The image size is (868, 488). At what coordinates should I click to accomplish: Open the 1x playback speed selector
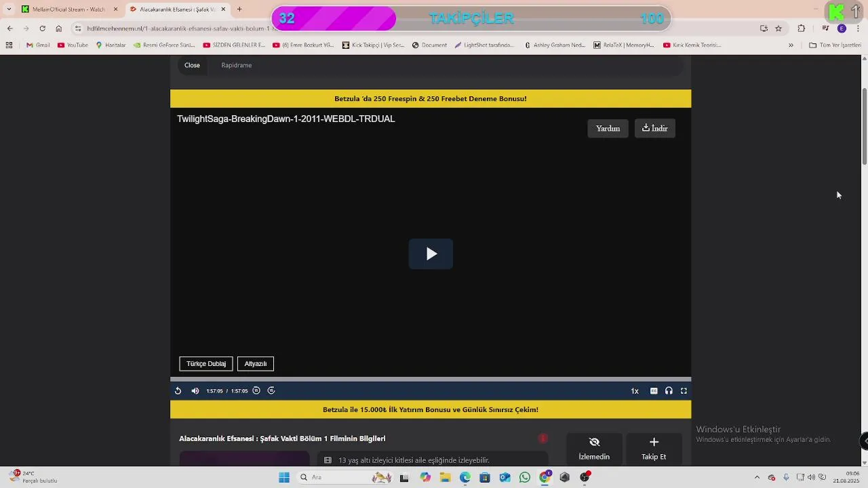(x=635, y=391)
